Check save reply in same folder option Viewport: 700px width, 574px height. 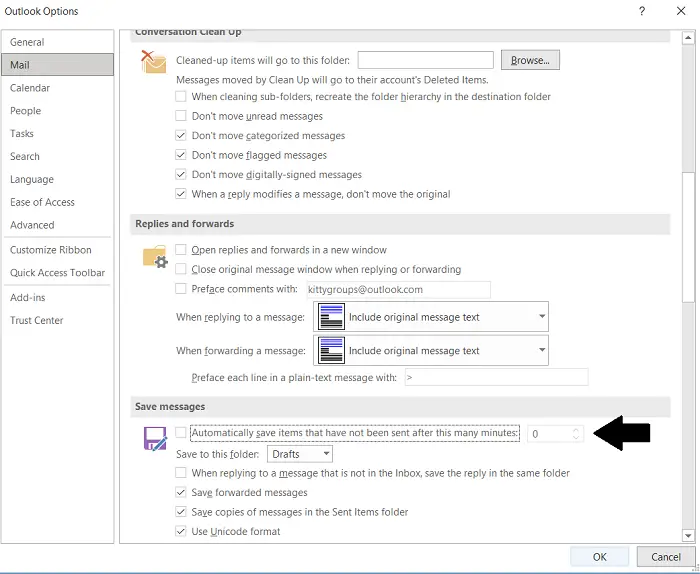coord(181,473)
